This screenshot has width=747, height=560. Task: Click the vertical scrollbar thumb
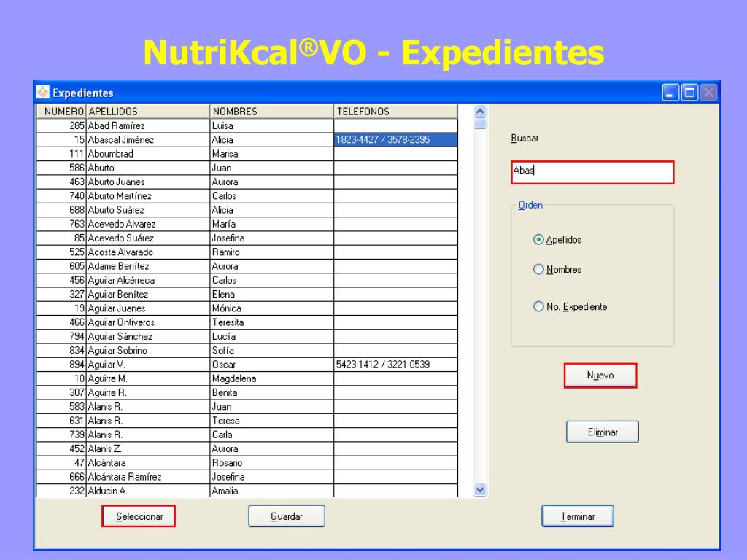click(x=480, y=124)
